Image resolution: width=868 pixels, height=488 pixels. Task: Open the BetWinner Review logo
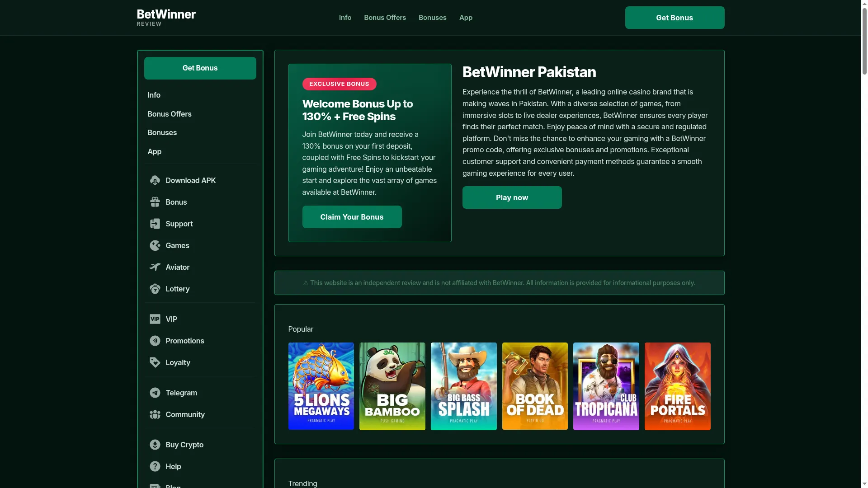click(x=166, y=18)
